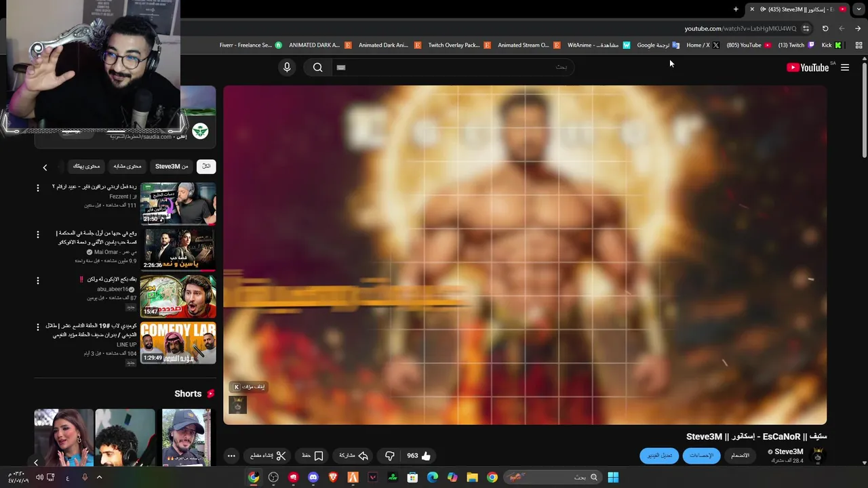868x488 pixels.
Task: Open Chrome from the taskbar
Action: click(492, 477)
